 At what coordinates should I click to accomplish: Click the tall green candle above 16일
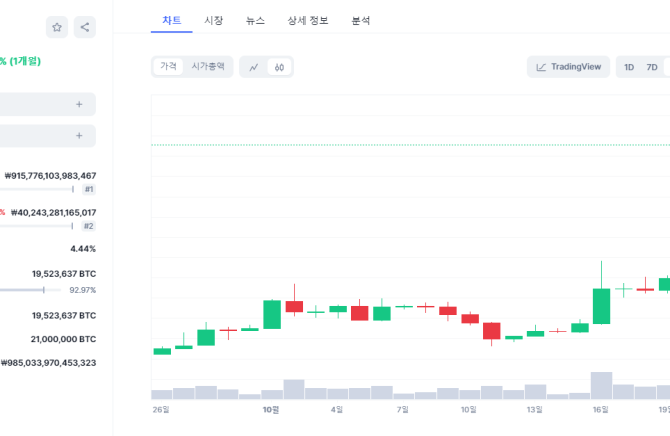pos(601,306)
